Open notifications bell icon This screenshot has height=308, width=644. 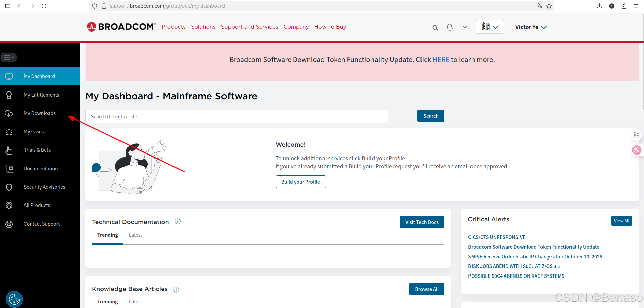(450, 27)
